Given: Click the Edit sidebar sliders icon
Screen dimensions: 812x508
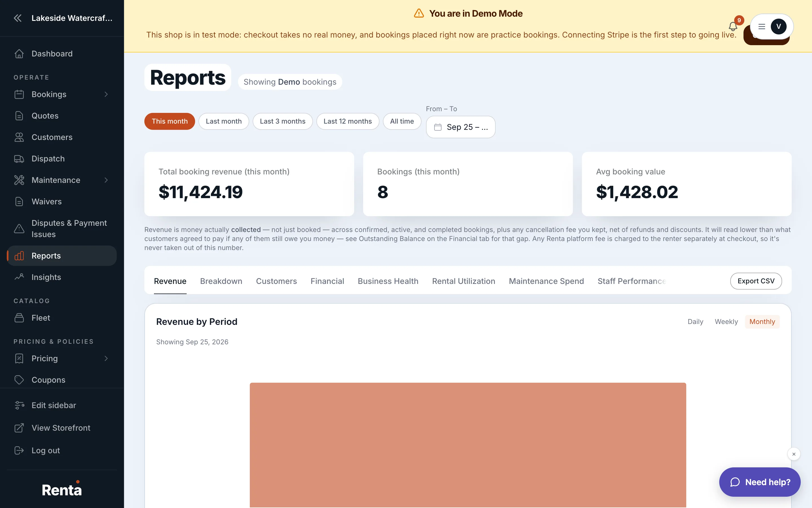Looking at the screenshot, I should coord(19,405).
